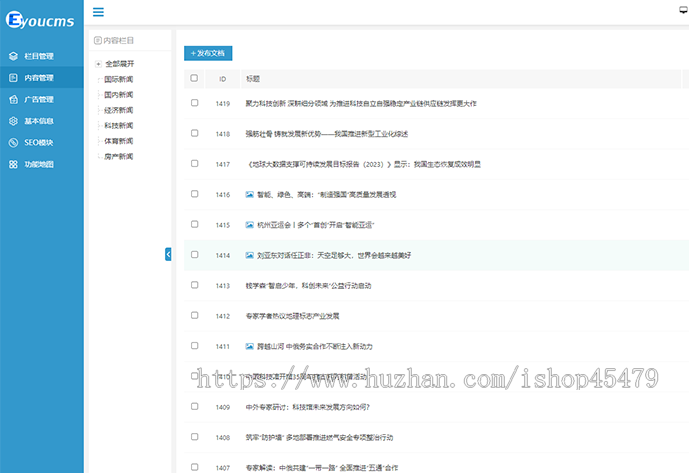Viewport: 689px width, 473px height.
Task: Tick the checkbox for article 1412
Action: [195, 315]
